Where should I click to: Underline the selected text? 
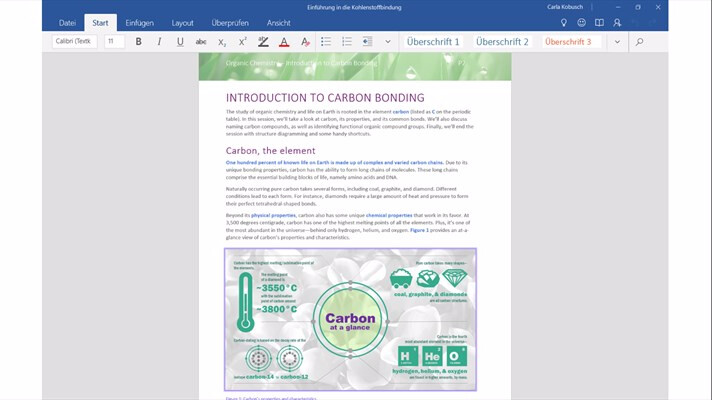click(180, 42)
